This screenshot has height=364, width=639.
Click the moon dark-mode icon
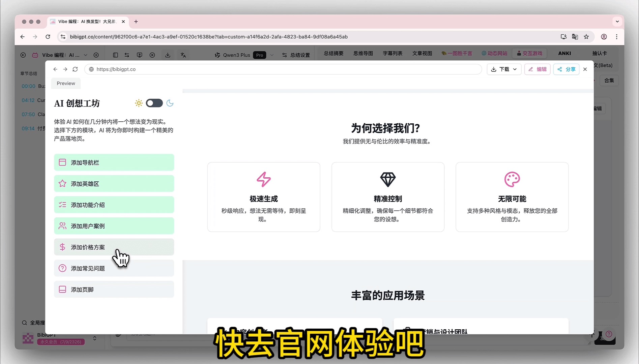(x=170, y=103)
